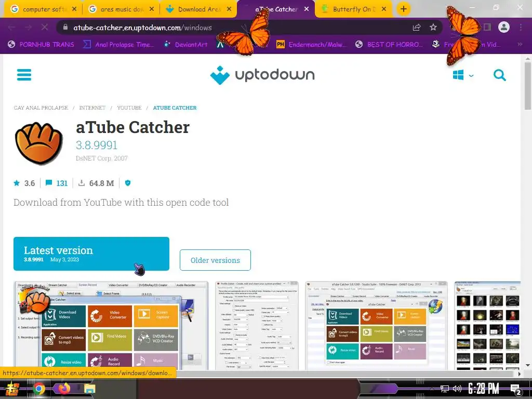Stop loading the page
This screenshot has height=399, width=532.
point(45,28)
